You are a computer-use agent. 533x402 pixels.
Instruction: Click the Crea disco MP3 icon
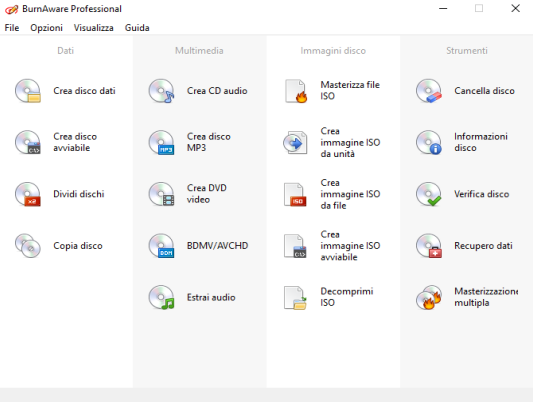[161, 142]
